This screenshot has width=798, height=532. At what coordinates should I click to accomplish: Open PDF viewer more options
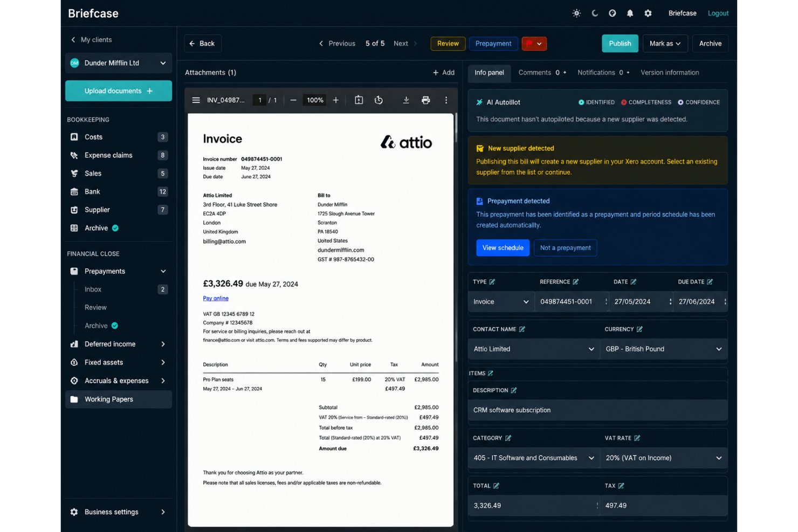click(446, 100)
